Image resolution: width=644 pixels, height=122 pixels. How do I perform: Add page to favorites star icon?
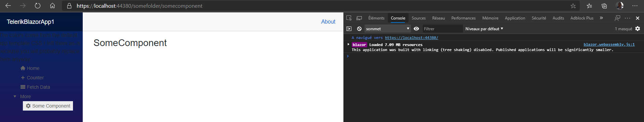[x=573, y=6]
